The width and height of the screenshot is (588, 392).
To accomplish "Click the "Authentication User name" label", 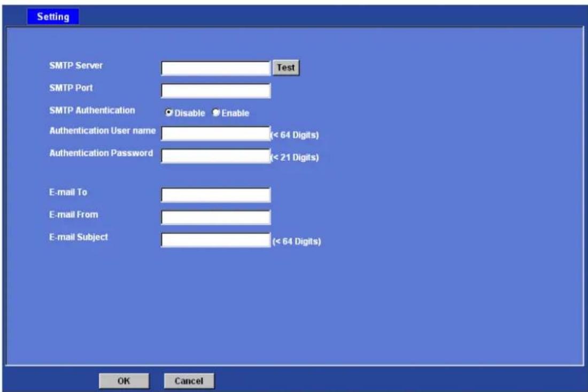I will [x=103, y=131].
